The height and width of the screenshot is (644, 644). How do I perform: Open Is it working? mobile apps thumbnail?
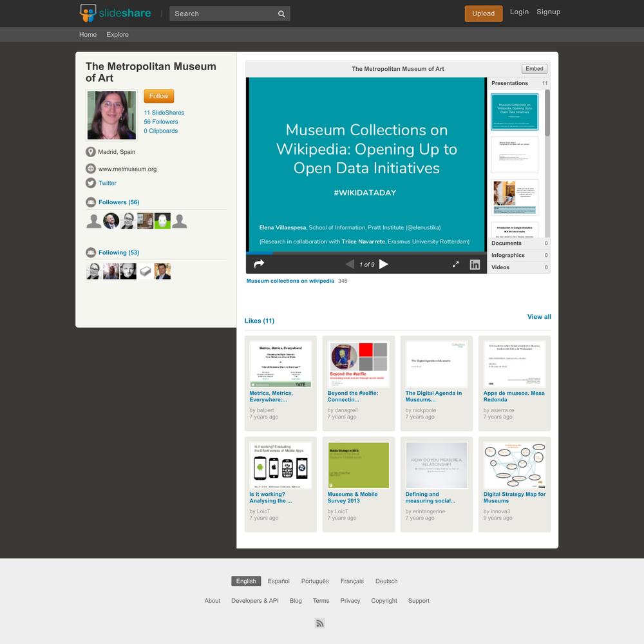281,466
